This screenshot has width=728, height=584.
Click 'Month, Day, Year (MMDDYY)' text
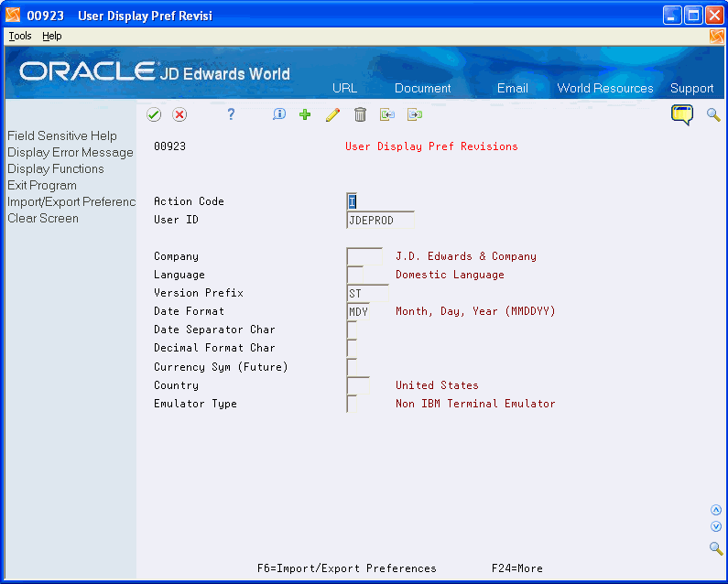tap(475, 311)
